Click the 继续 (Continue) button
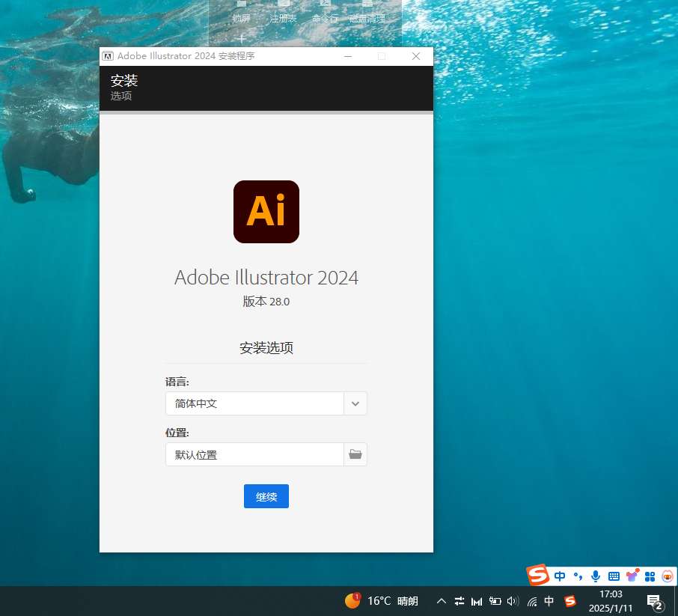678x616 pixels. point(266,496)
